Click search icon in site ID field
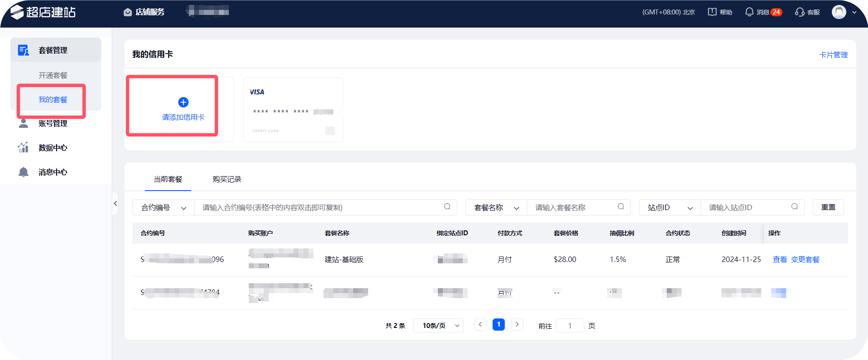The height and width of the screenshot is (360, 868). click(794, 207)
